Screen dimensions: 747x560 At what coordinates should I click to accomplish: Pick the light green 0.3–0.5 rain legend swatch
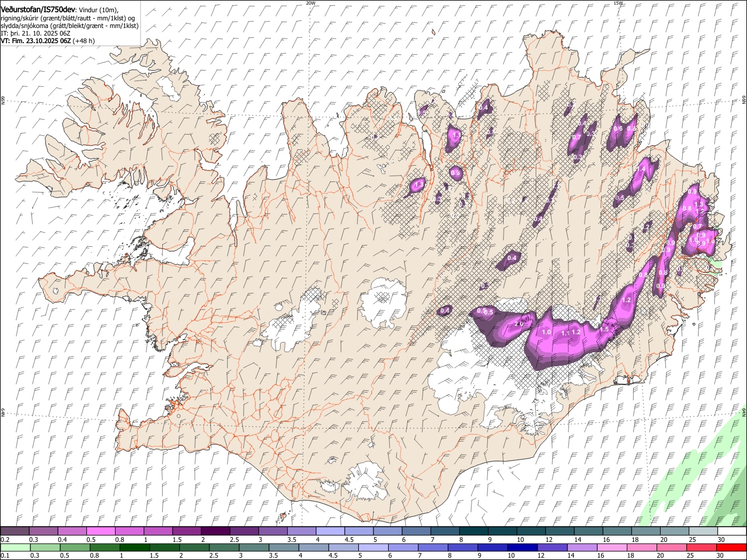tap(45, 548)
